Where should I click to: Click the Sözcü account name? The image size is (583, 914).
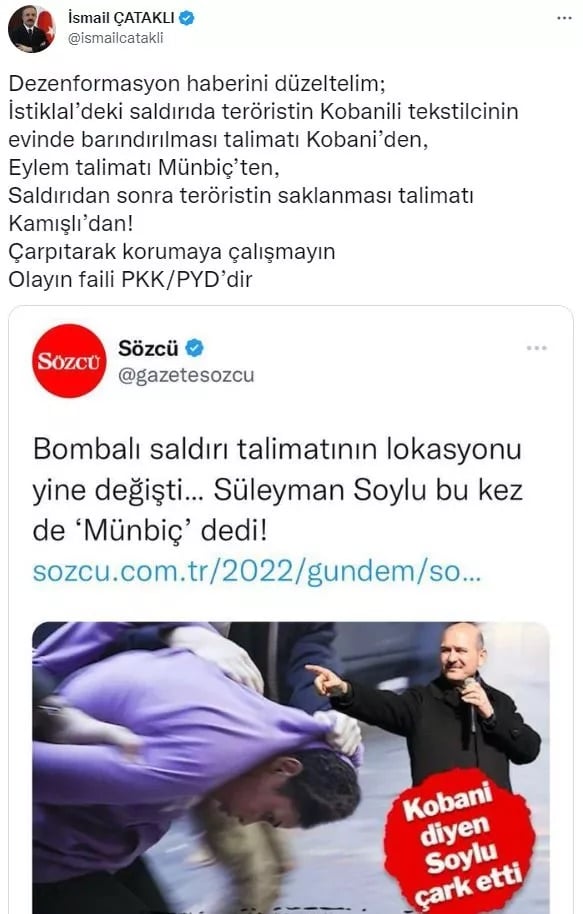(x=148, y=349)
